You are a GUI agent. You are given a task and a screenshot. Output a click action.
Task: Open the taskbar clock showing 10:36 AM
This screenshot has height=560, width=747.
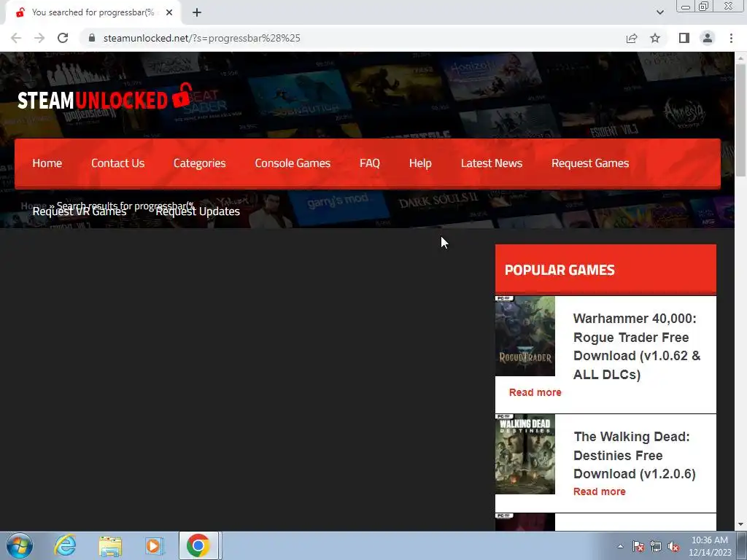(710, 546)
